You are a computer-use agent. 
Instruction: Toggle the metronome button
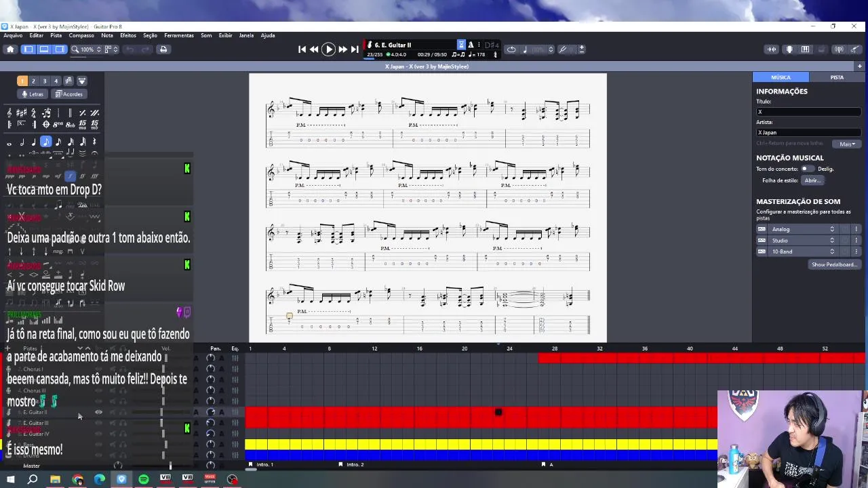coord(471,45)
